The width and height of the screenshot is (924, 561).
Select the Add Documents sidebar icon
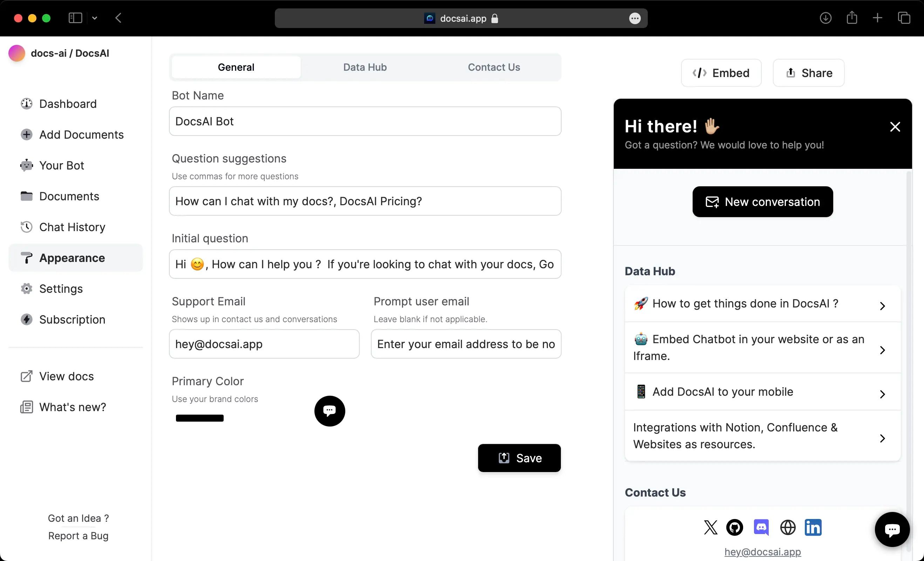pos(26,134)
